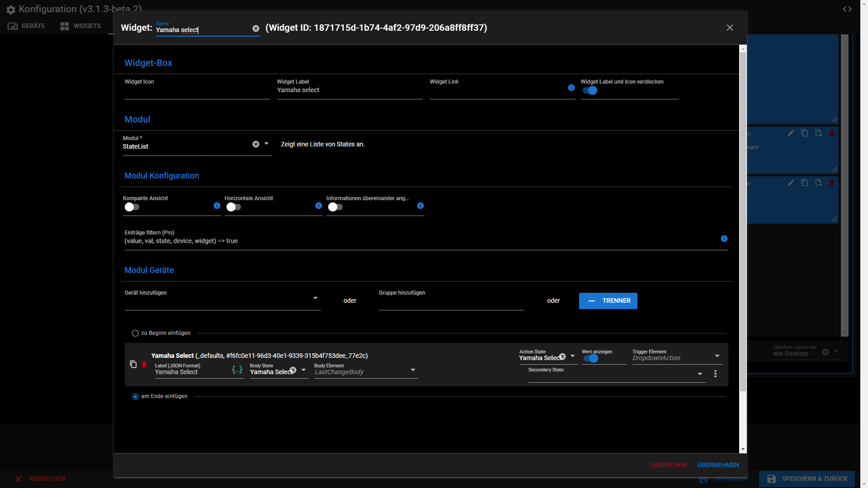
Task: Show info for Widget Link field
Action: [x=571, y=88]
